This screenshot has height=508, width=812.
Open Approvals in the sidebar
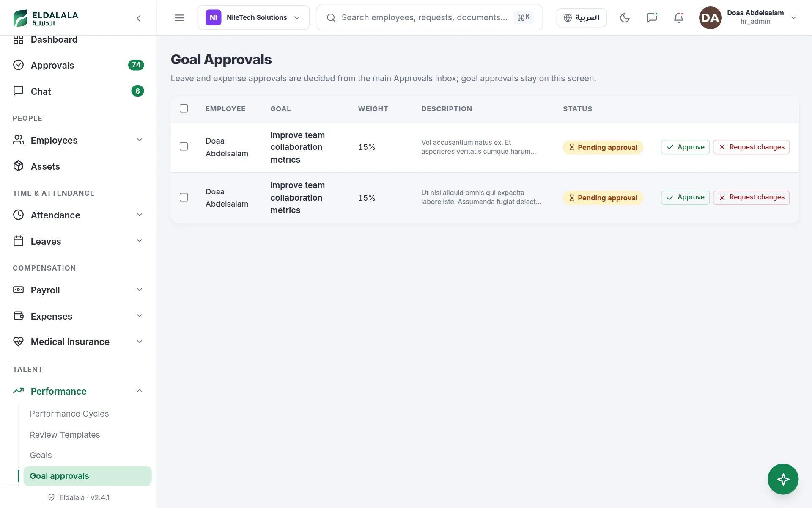78,65
